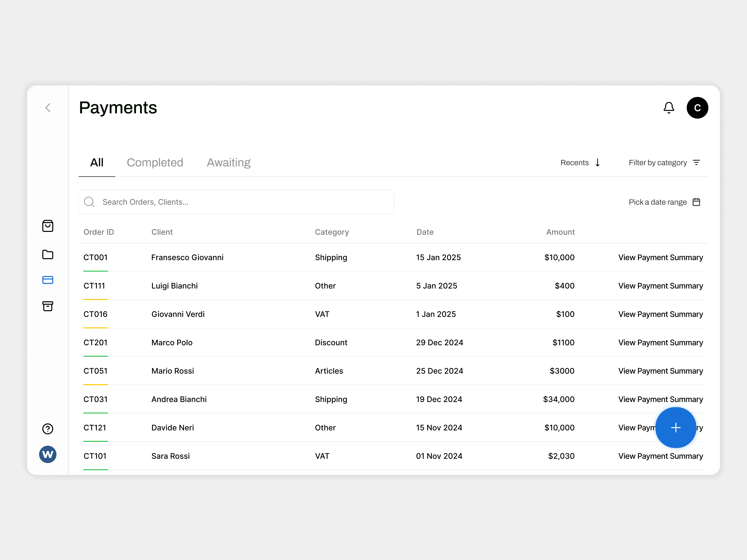747x560 pixels.
Task: Select order ID CT111
Action: pos(94,286)
